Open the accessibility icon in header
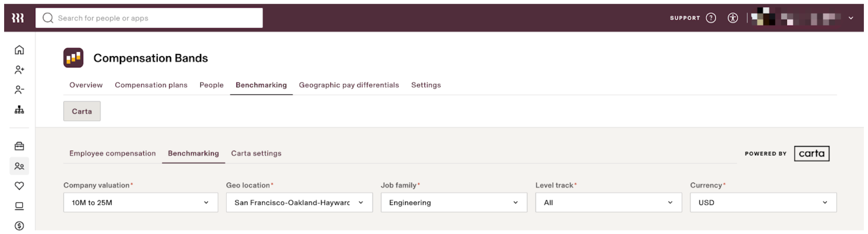Screen dimensions: 868x234 (733, 18)
